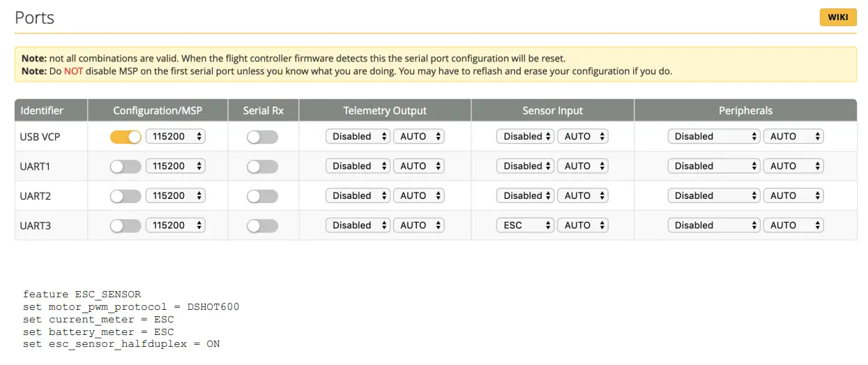The image size is (868, 365).
Task: Toggle Serial Rx for USB VCP
Action: click(262, 137)
